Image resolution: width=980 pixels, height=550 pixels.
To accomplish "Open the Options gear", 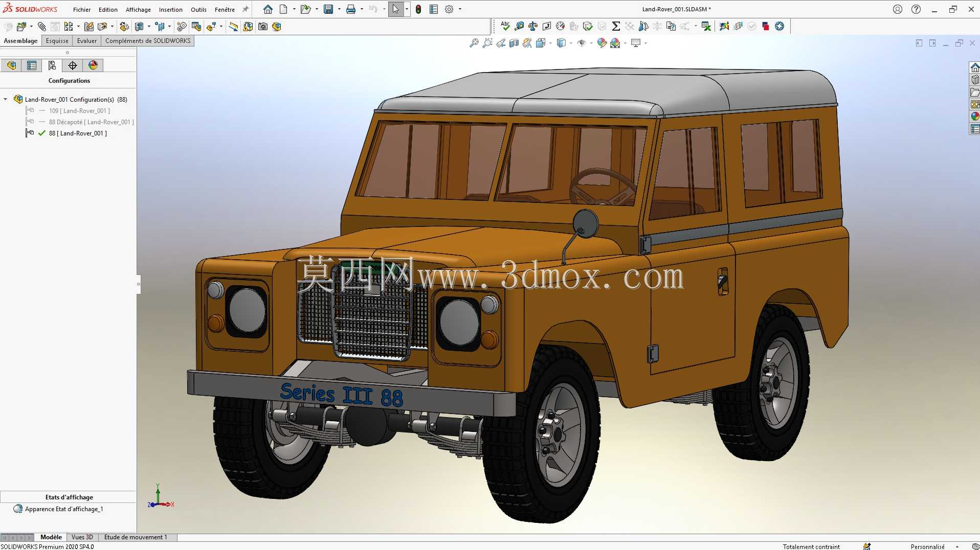I will coord(449,9).
